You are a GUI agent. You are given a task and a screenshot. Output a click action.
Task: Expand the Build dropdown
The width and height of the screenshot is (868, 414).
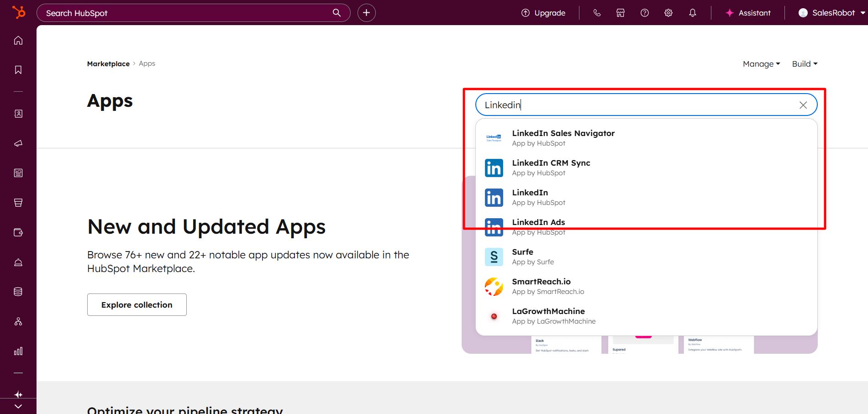coord(804,64)
